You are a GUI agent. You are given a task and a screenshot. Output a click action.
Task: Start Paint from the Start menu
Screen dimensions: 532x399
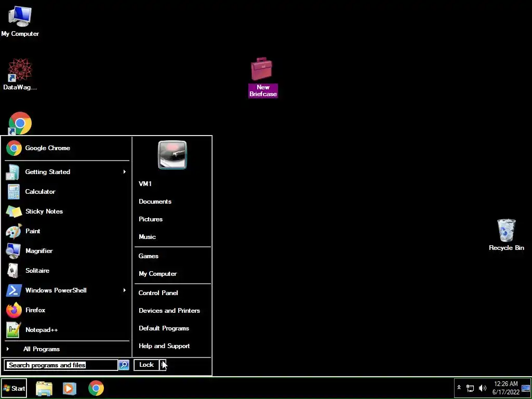pyautogui.click(x=67, y=231)
